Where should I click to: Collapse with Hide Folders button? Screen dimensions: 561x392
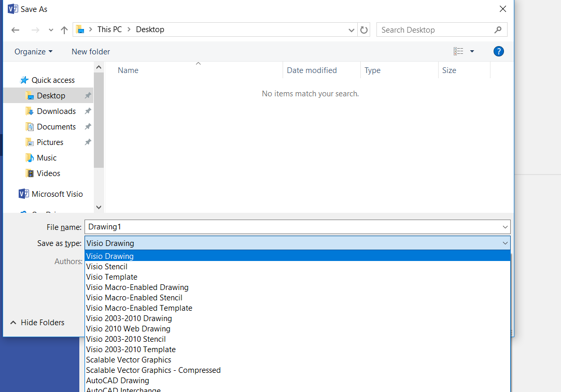pos(37,323)
